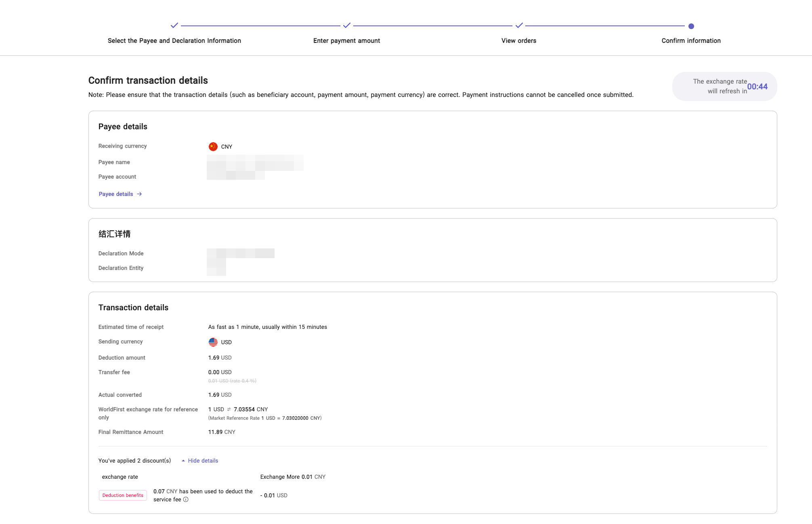Click the Confirm information step dot
The width and height of the screenshot is (812, 524).
[691, 26]
